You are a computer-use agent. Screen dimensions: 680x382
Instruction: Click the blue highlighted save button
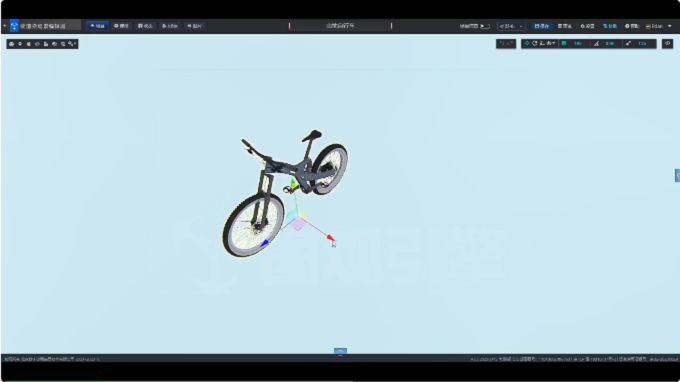point(542,26)
